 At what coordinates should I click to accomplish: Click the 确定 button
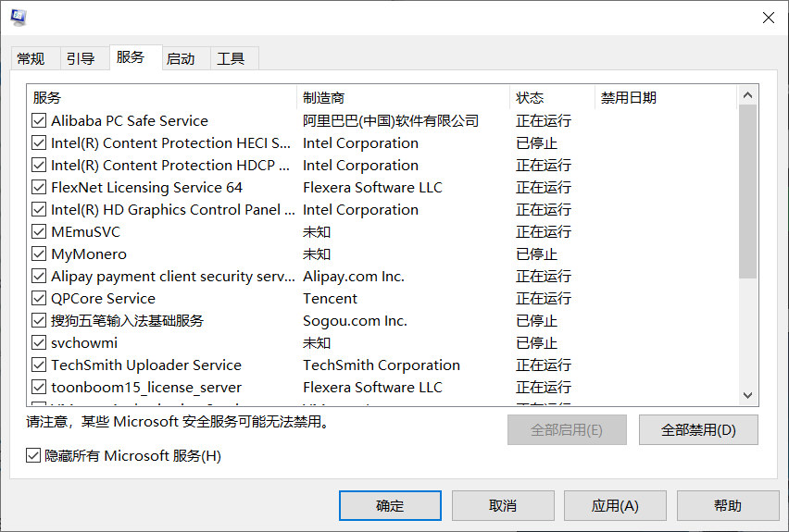pos(390,505)
